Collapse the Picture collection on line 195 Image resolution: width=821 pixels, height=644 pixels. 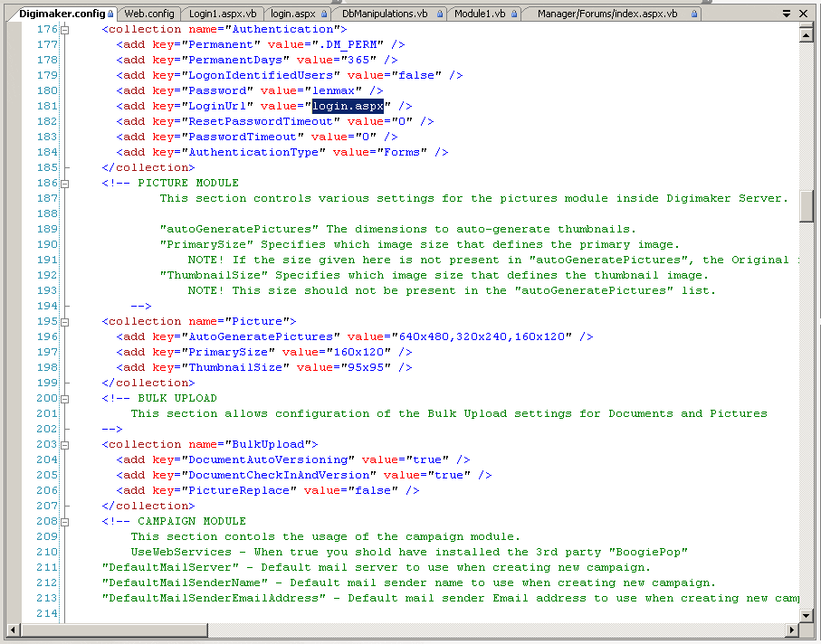pos(65,322)
